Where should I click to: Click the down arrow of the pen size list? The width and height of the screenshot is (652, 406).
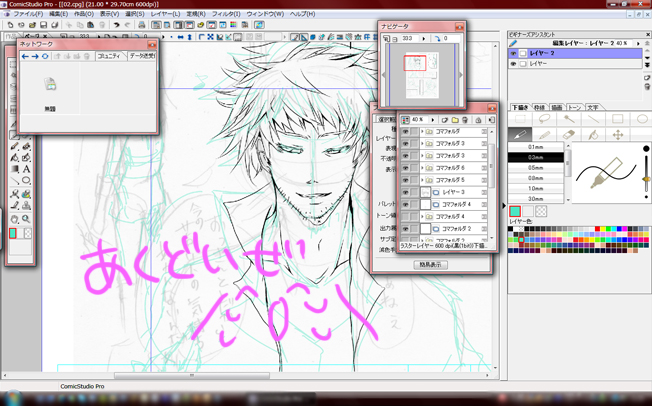point(568,200)
